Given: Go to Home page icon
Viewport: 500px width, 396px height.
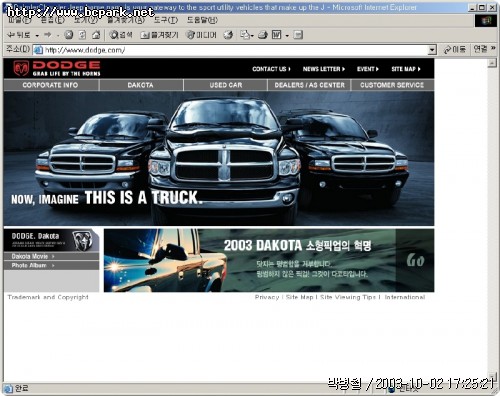Looking at the screenshot, I should point(96,35).
